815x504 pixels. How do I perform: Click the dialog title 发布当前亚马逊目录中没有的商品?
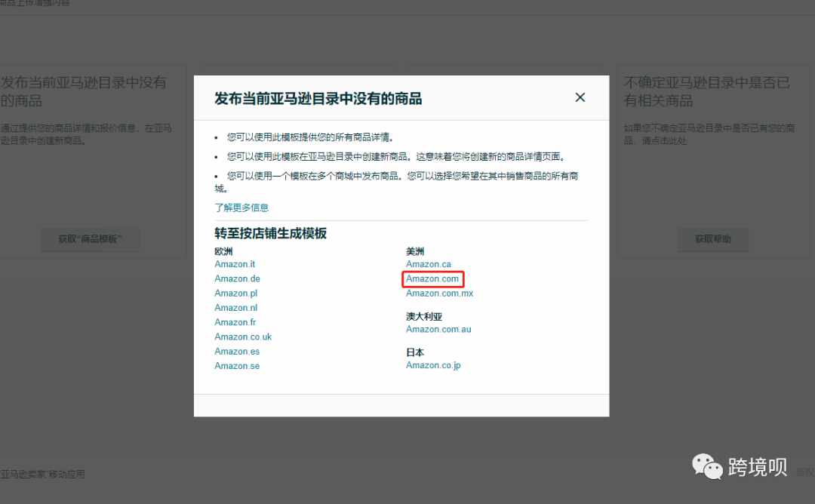coord(318,98)
